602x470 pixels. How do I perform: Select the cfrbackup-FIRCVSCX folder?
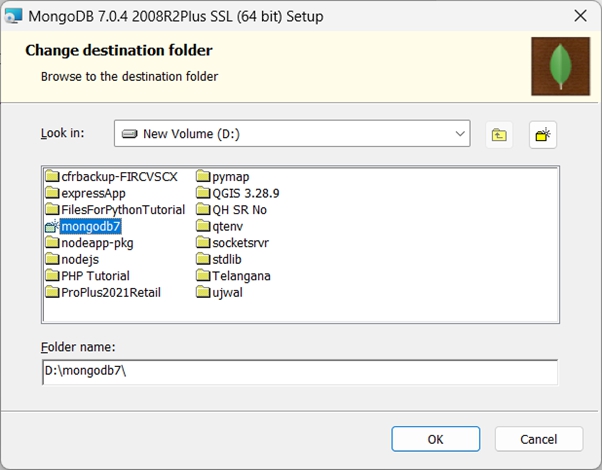pyautogui.click(x=118, y=177)
